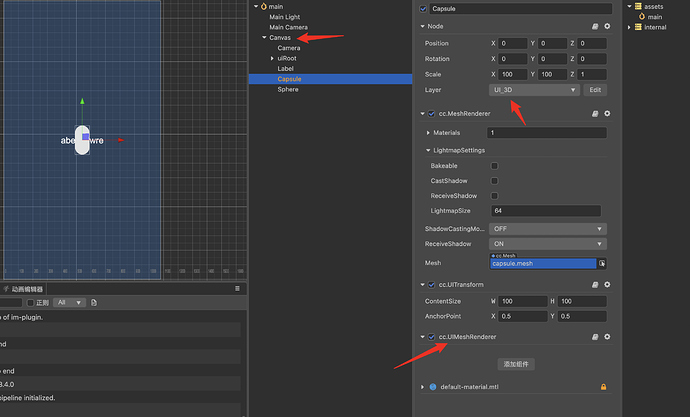690x417 pixels.
Task: Expand the Materials property
Action: tap(428, 133)
